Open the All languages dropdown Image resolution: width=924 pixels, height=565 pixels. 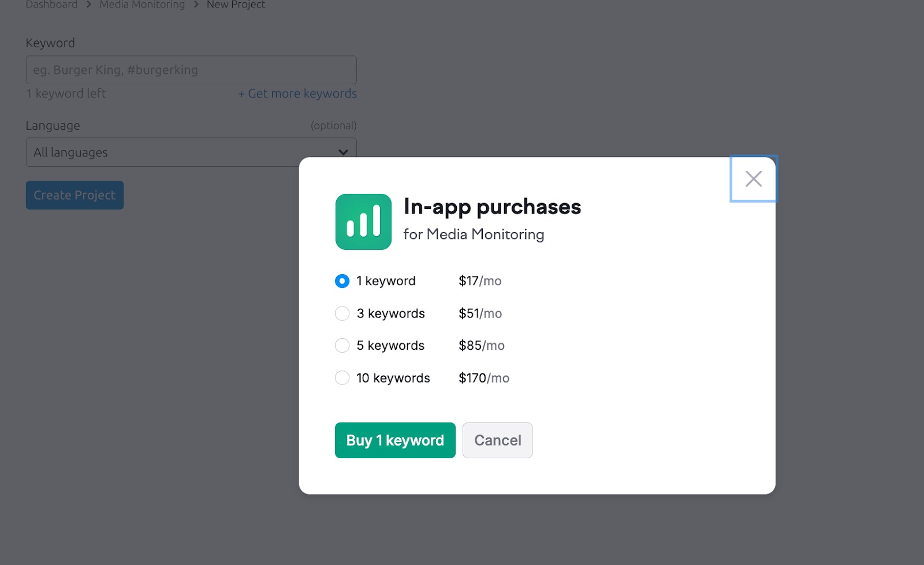coord(191,152)
